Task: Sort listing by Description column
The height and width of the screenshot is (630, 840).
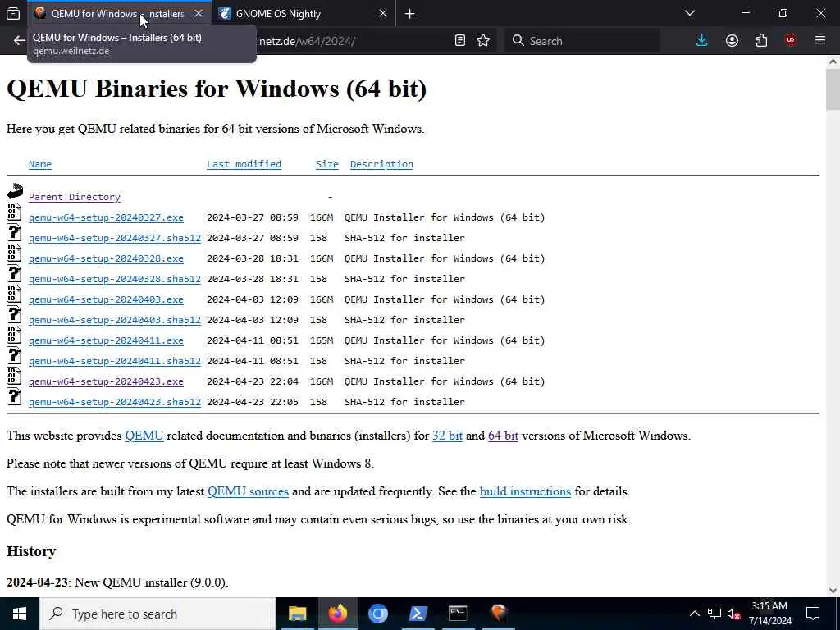Action: coord(381,164)
